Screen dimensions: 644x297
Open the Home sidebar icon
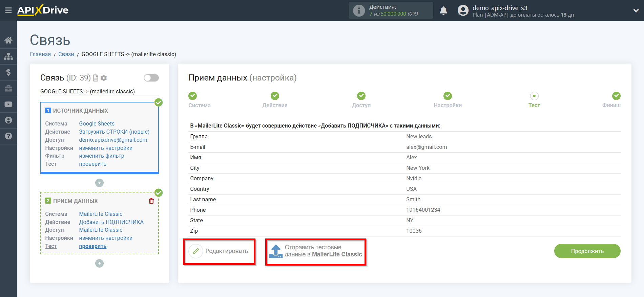tap(8, 40)
